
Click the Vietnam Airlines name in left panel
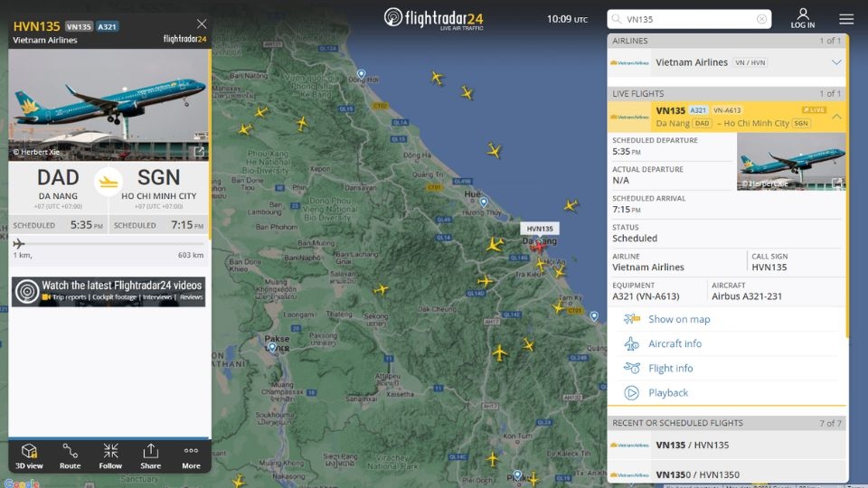45,40
